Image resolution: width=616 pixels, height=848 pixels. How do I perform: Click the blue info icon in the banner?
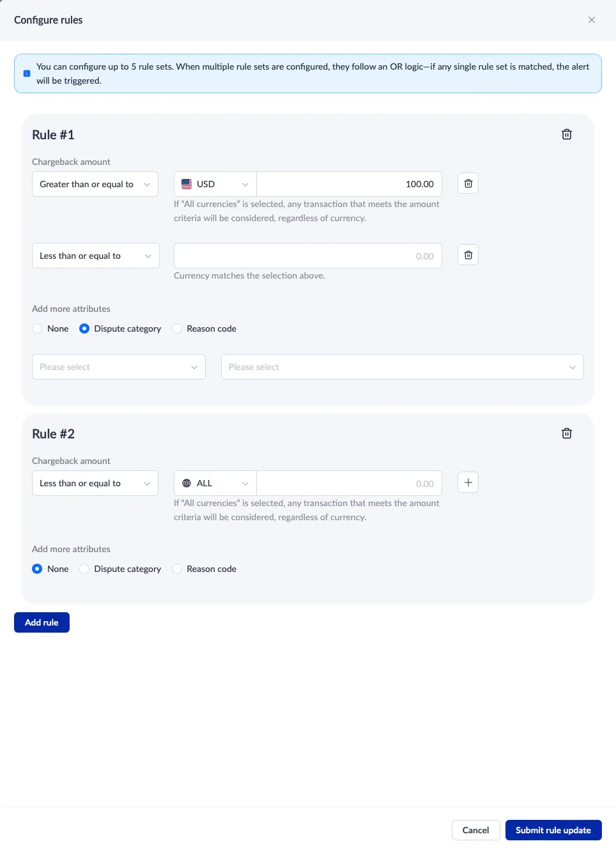(x=27, y=73)
